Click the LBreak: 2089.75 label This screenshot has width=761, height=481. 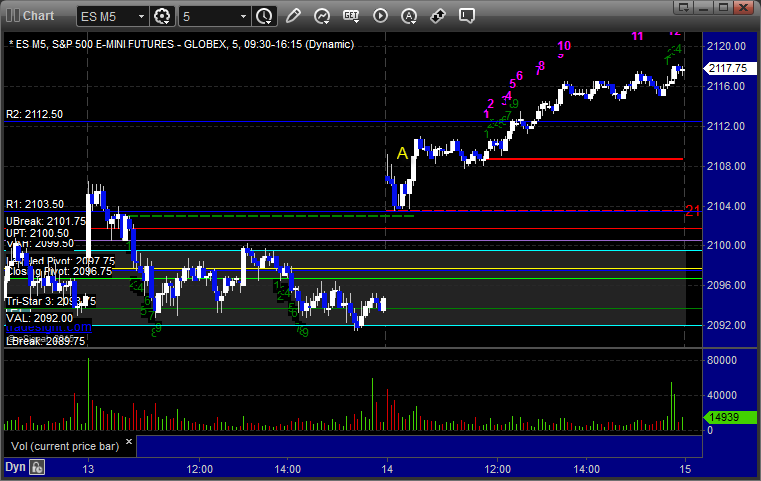coord(46,341)
